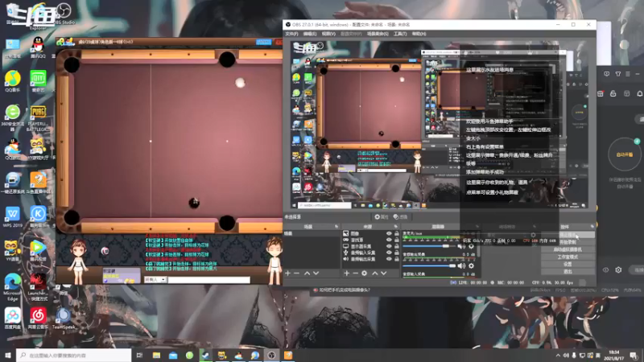This screenshot has height=362, width=644.
Task: Open source properties gear in Sources toolbar
Action: coord(365,274)
